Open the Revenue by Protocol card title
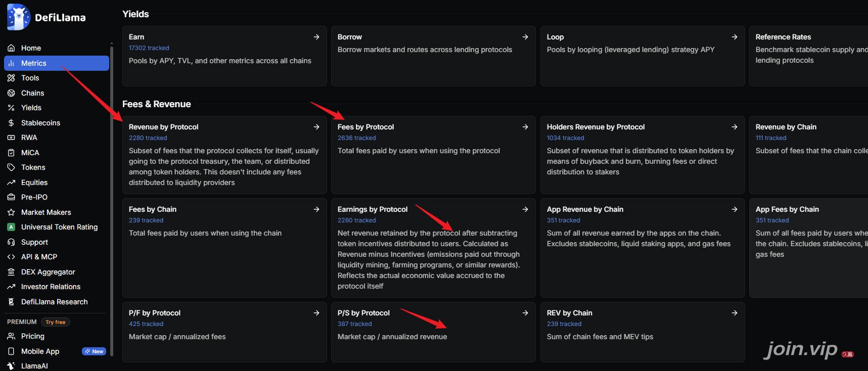This screenshot has width=868, height=371. (x=163, y=127)
